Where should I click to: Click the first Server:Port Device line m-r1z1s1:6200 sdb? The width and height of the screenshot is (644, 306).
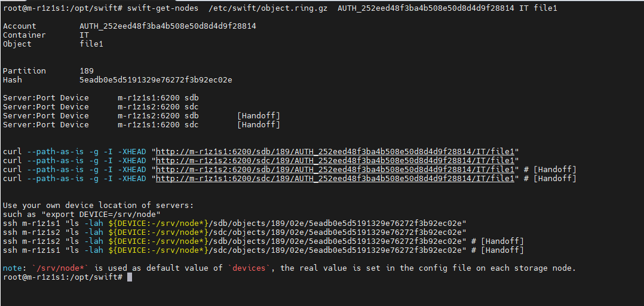coord(158,98)
